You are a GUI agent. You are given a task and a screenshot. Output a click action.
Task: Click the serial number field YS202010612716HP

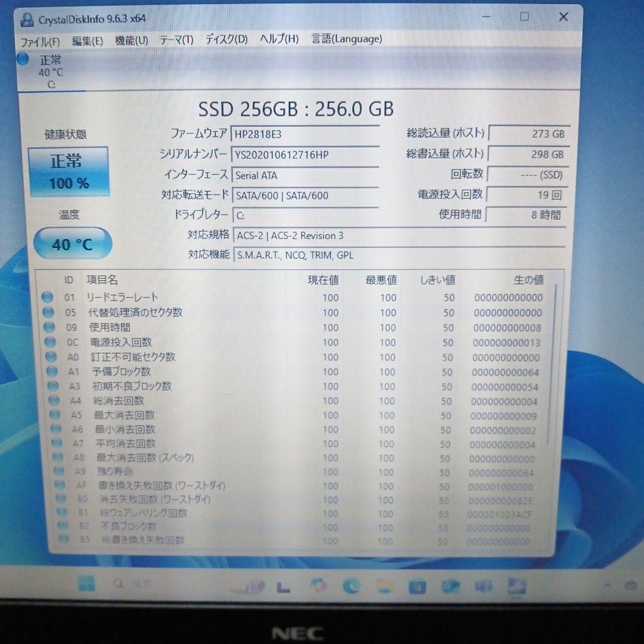click(x=305, y=154)
